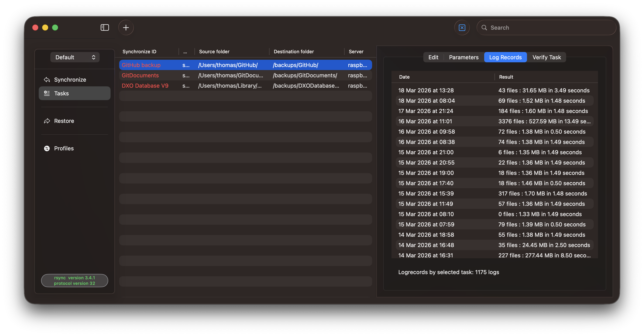Click the Restore arrow icon in sidebar

[x=47, y=121]
